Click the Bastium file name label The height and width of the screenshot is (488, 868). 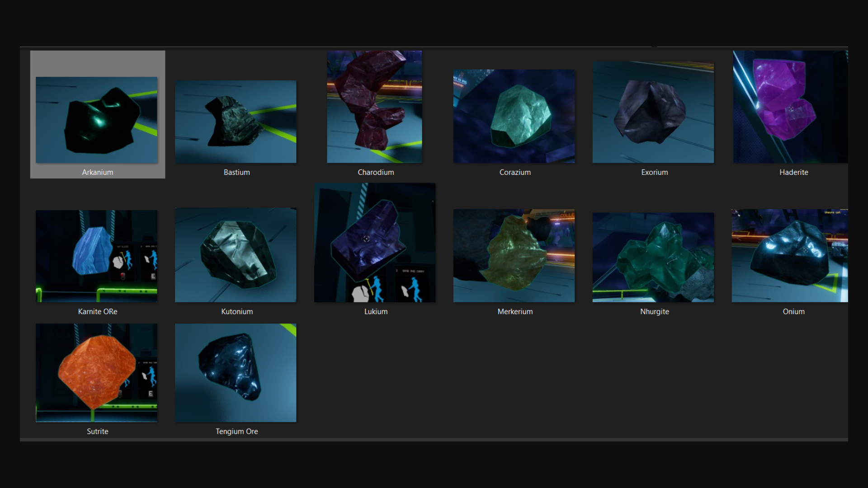point(237,172)
